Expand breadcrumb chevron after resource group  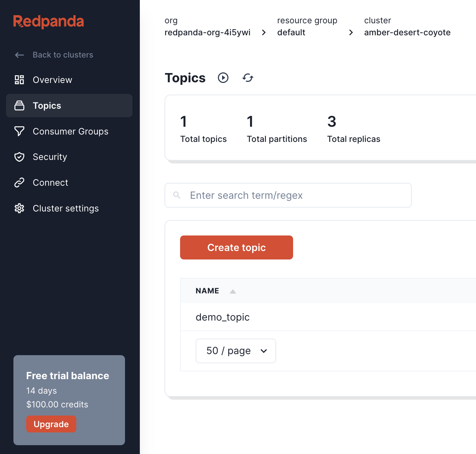pyautogui.click(x=351, y=32)
